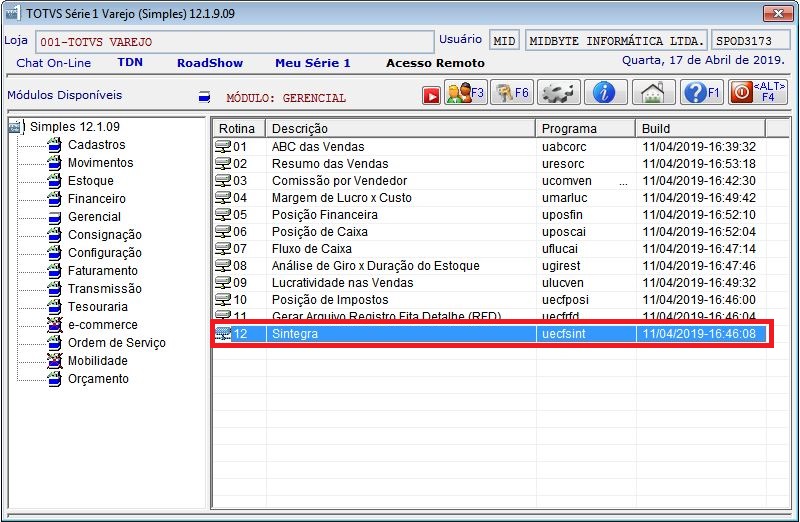Click the gears configuration icon

(559, 92)
